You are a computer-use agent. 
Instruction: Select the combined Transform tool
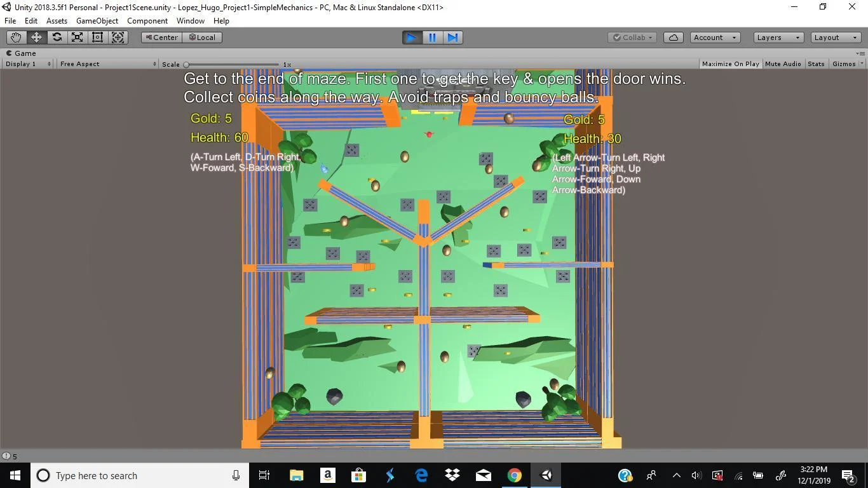point(118,37)
